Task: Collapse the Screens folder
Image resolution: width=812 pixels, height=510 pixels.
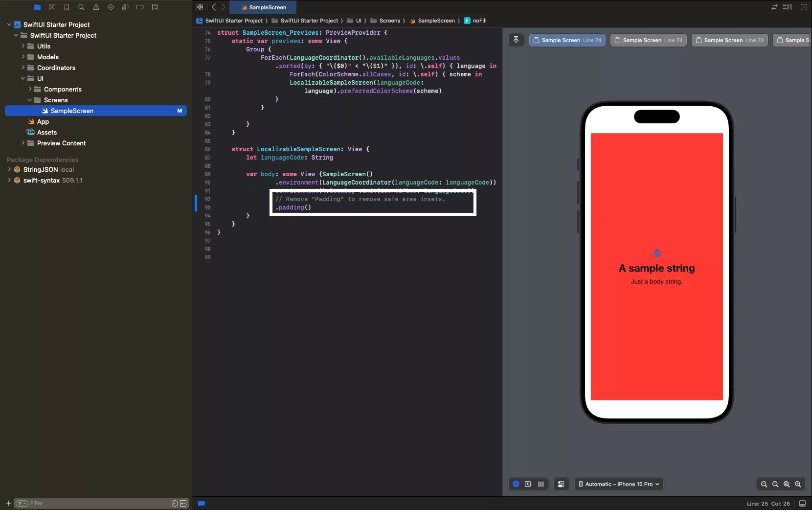Action: [x=29, y=100]
